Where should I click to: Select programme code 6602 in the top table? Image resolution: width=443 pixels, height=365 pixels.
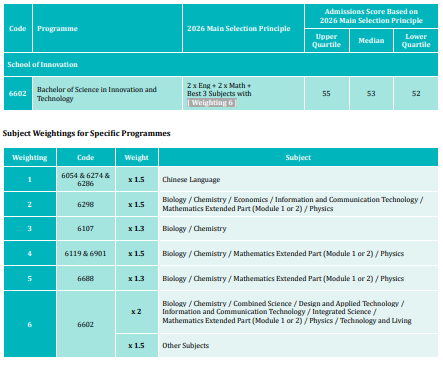[x=18, y=93]
